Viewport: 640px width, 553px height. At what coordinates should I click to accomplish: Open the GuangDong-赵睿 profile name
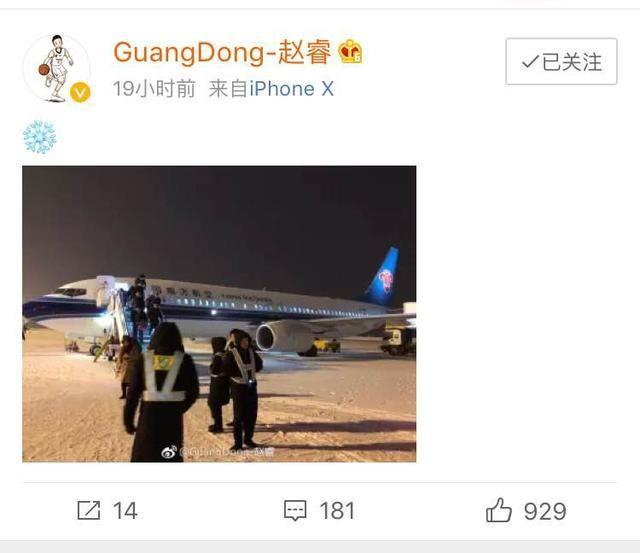(222, 53)
